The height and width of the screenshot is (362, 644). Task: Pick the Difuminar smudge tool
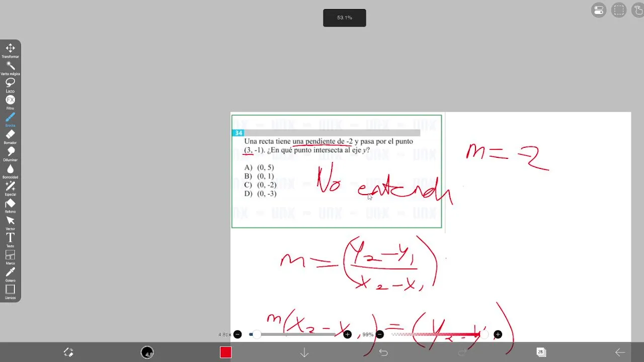(x=10, y=153)
